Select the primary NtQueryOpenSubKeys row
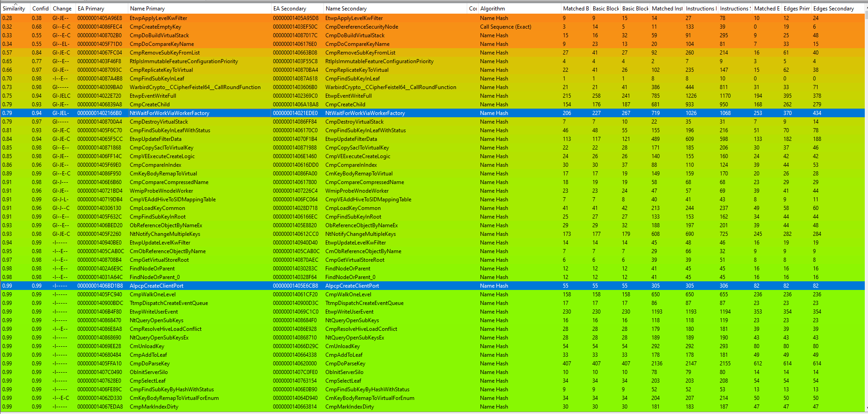This screenshot has height=414, width=868. (x=156, y=320)
